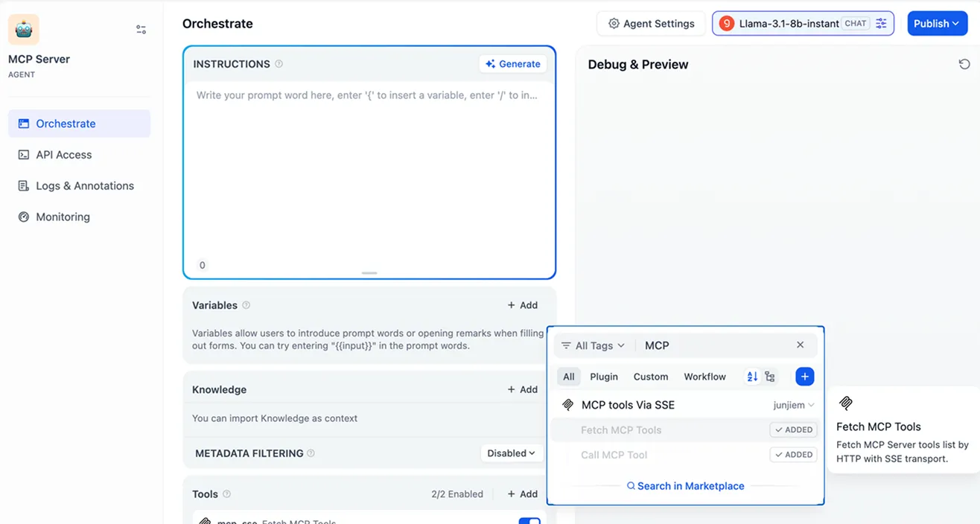The height and width of the screenshot is (524, 980).
Task: Click the refresh icon in Debug & Preview
Action: pos(964,64)
